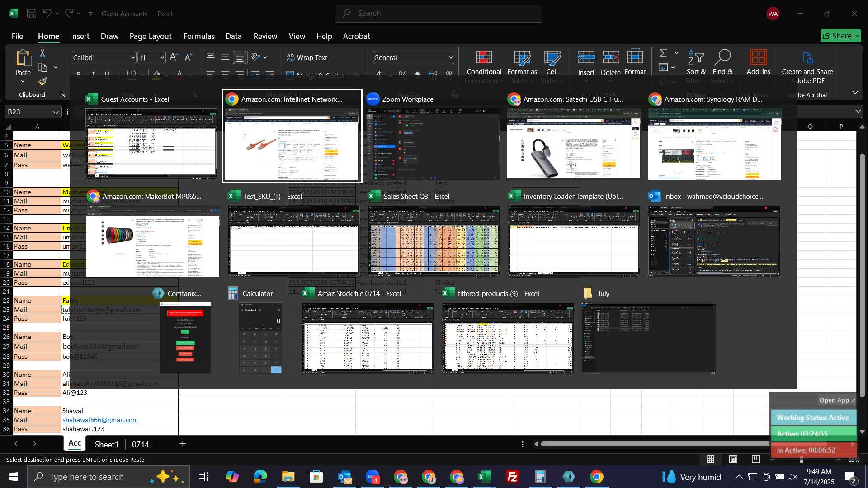This screenshot has height=488, width=868.
Task: Click Create and Share Adobe PDF
Action: (807, 67)
